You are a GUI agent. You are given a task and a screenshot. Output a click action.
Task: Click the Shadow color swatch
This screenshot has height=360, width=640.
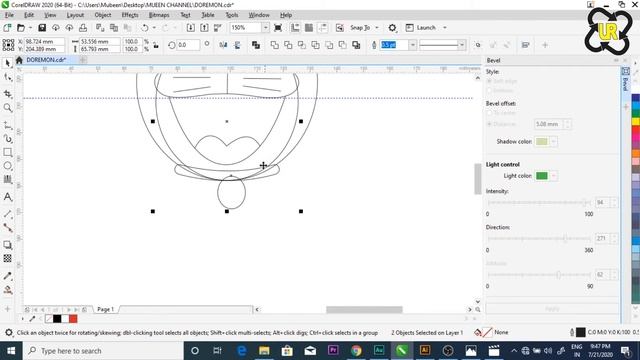coord(542,142)
